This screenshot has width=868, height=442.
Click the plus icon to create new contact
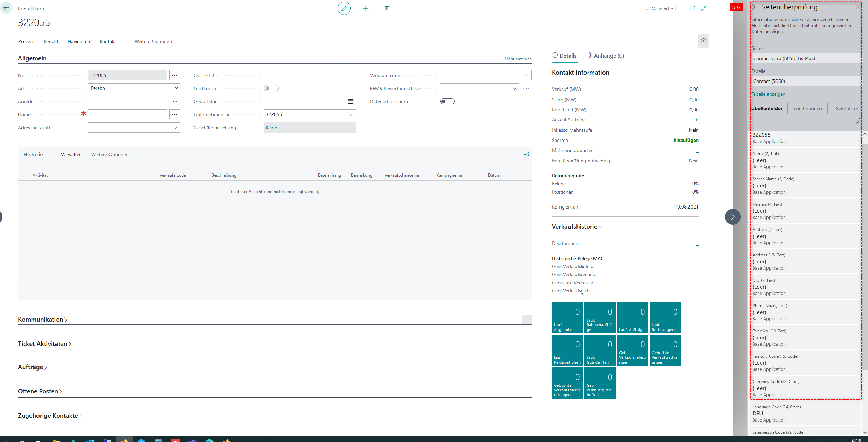tap(366, 8)
